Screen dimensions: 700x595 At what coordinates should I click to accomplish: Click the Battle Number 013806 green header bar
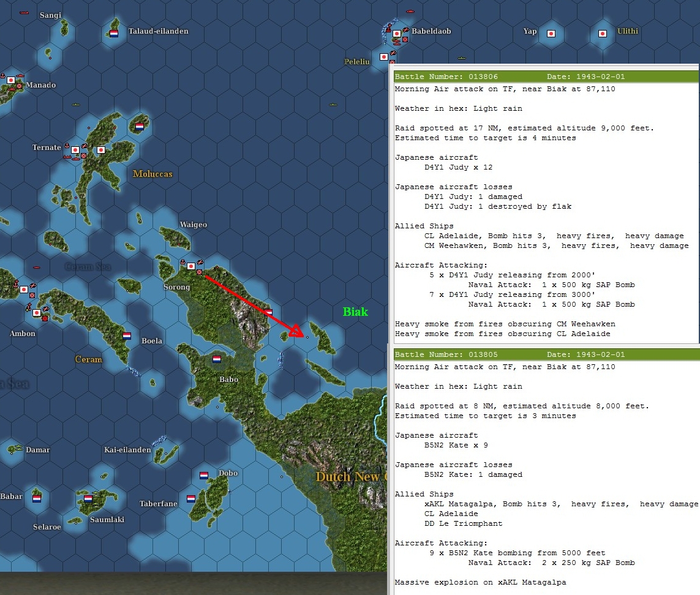tap(545, 77)
